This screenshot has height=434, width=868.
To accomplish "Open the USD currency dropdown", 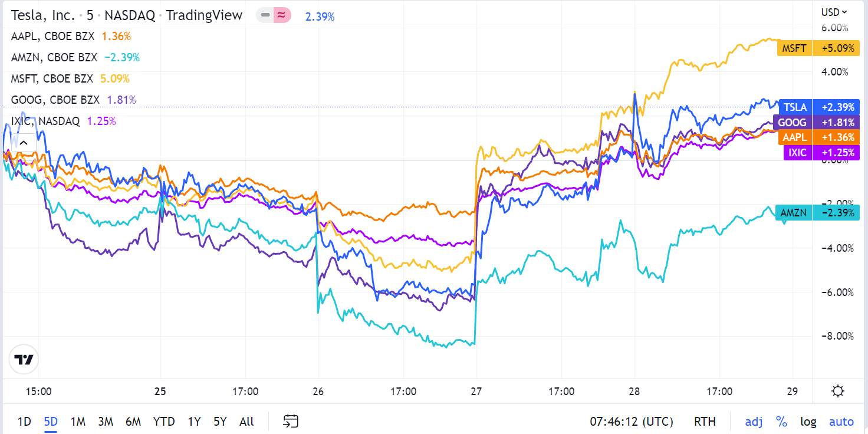I will pyautogui.click(x=834, y=12).
